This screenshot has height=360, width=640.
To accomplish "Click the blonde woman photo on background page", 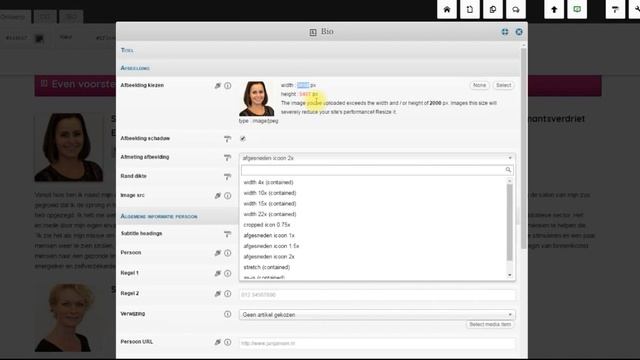I will click(x=69, y=318).
